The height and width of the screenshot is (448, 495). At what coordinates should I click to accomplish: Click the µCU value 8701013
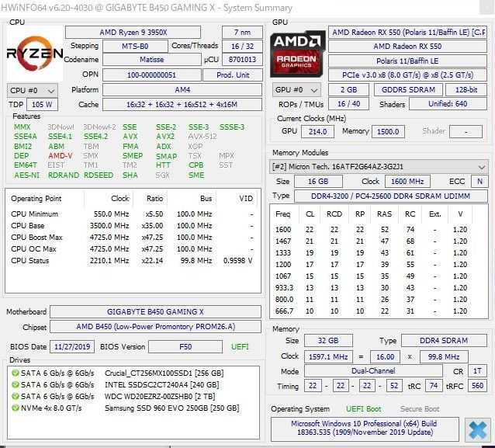point(242,60)
